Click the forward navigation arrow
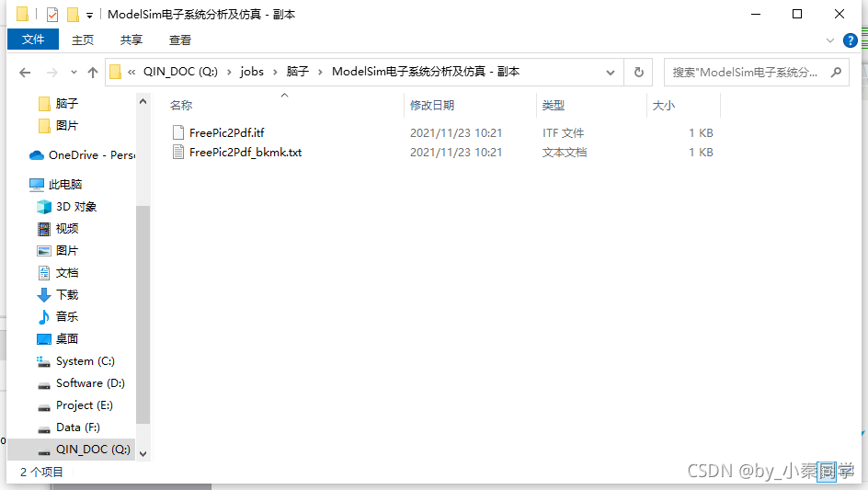 [x=52, y=72]
